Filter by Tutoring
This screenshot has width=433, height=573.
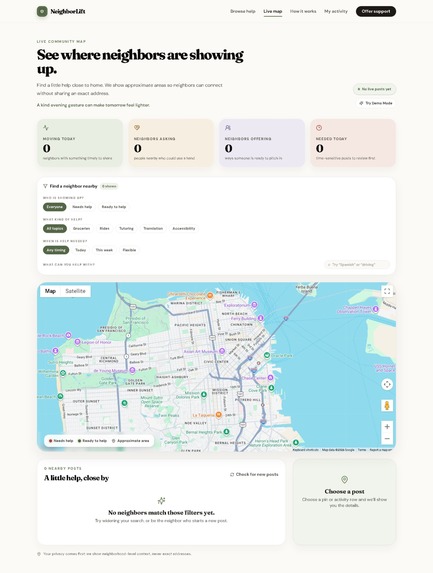pyautogui.click(x=126, y=228)
